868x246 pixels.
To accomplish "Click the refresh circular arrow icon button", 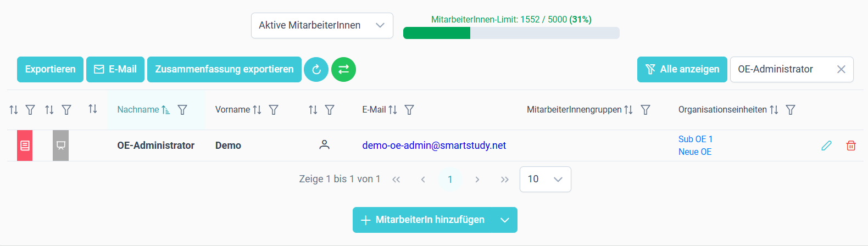I will [x=316, y=69].
